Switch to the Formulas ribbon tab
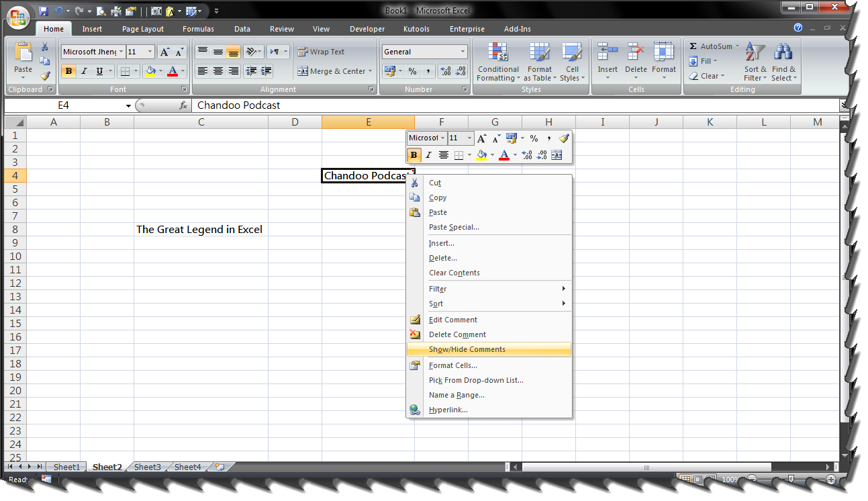868x501 pixels. (x=198, y=28)
